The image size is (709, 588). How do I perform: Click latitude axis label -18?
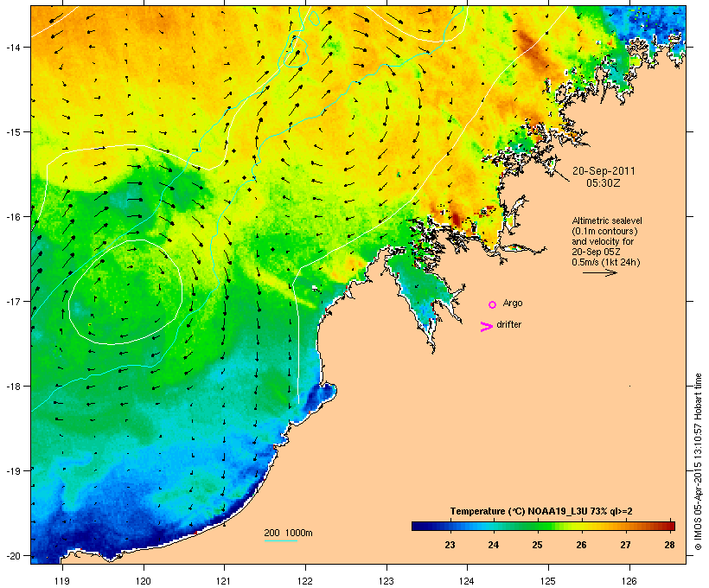(x=12, y=386)
